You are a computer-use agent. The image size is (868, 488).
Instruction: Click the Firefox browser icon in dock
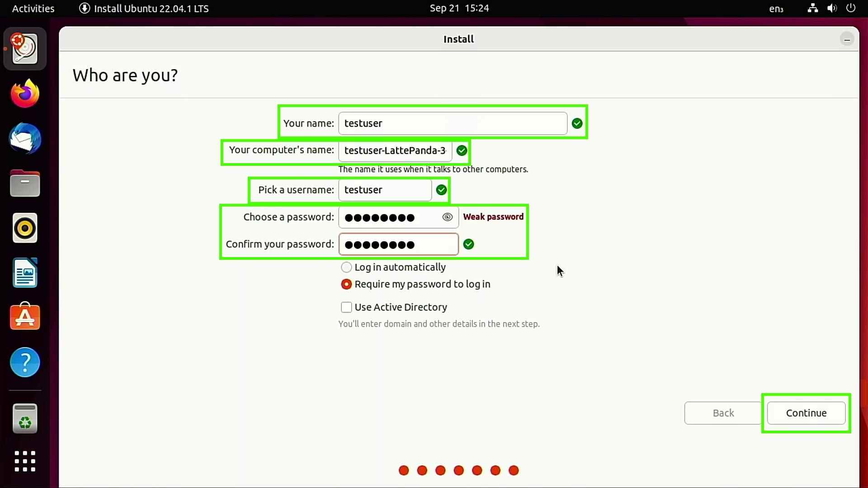(24, 94)
